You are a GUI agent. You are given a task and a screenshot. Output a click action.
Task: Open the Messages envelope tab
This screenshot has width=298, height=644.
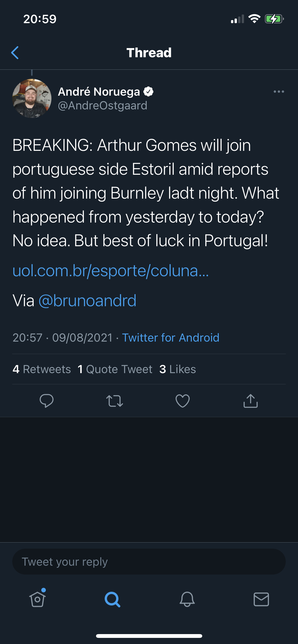coord(261,599)
